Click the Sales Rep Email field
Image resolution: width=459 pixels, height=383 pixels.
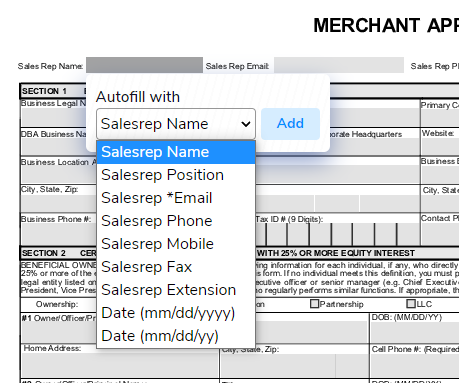(339, 65)
